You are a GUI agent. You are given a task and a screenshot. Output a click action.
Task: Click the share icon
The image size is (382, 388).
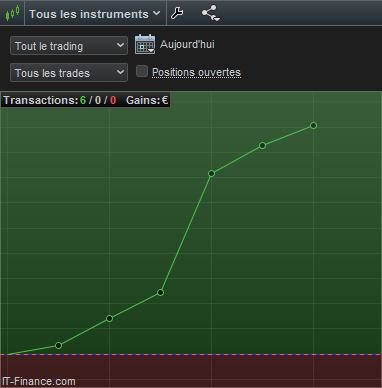[211, 13]
